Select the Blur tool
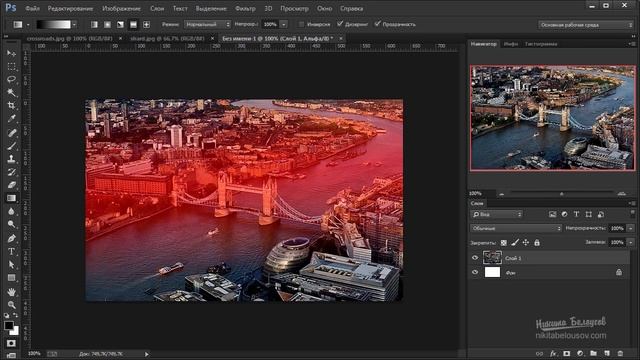 [x=11, y=211]
